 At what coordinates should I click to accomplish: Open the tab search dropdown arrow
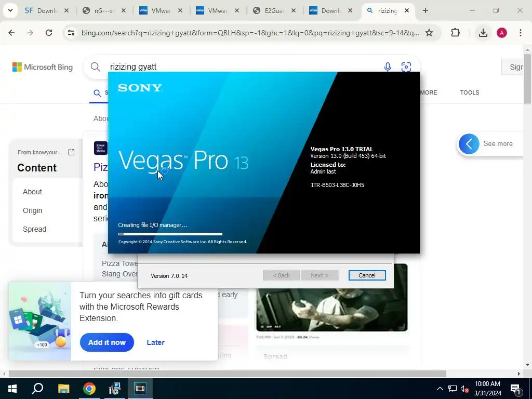tap(10, 10)
